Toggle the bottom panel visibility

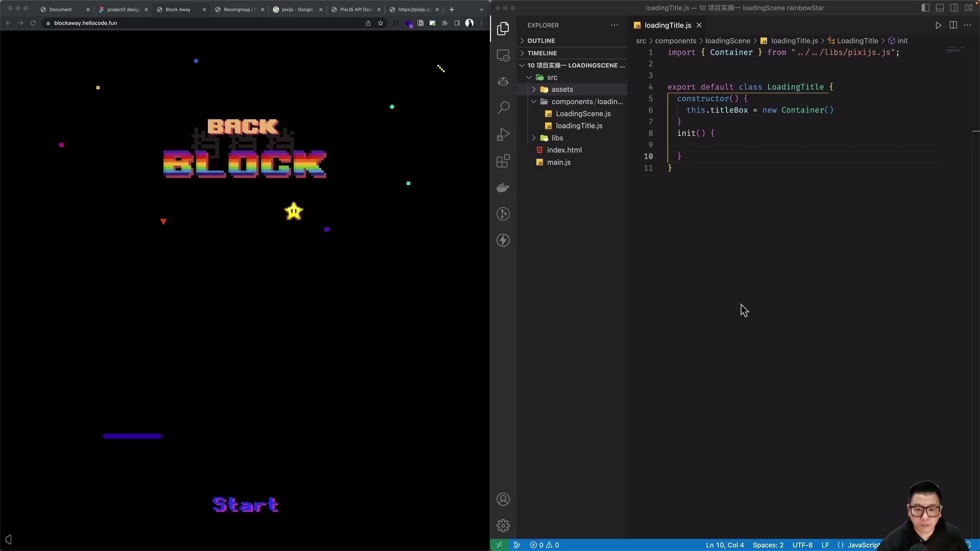click(940, 8)
